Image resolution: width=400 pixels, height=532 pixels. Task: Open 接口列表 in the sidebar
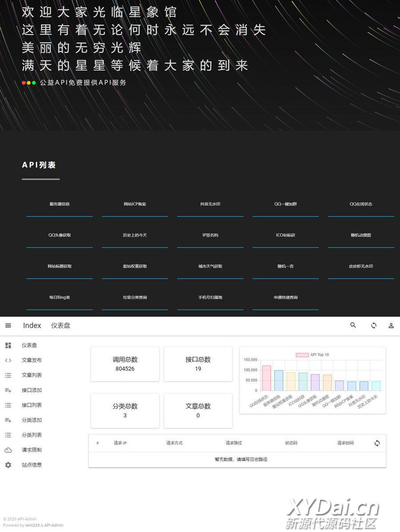(32, 405)
